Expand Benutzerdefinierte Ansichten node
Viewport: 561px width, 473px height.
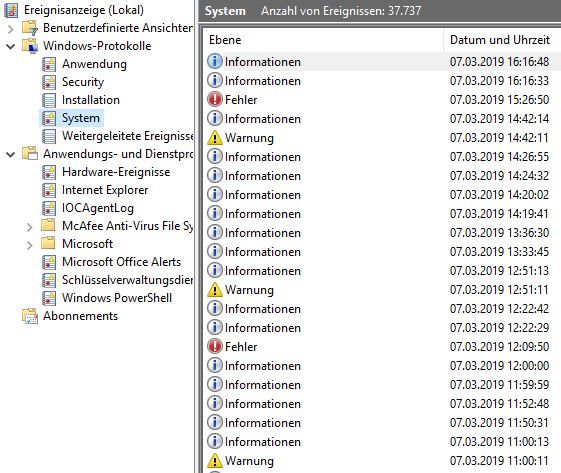[11, 29]
